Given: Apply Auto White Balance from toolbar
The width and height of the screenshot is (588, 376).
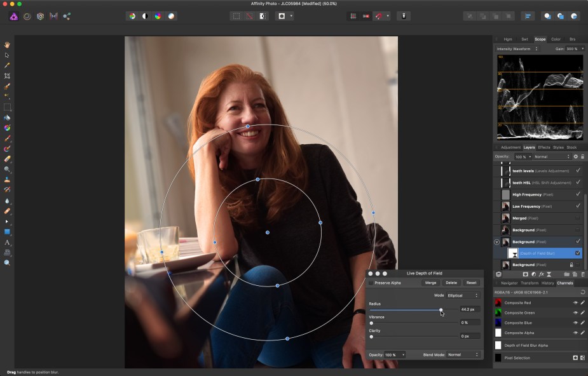Looking at the screenshot, I should click(x=171, y=16).
